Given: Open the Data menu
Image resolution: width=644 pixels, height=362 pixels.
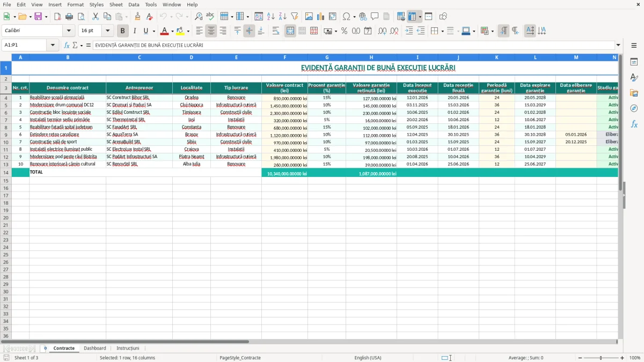Looking at the screenshot, I should tap(134, 4).
